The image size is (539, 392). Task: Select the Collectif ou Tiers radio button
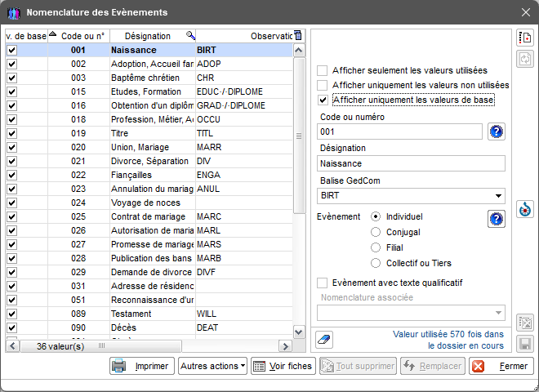pyautogui.click(x=376, y=263)
